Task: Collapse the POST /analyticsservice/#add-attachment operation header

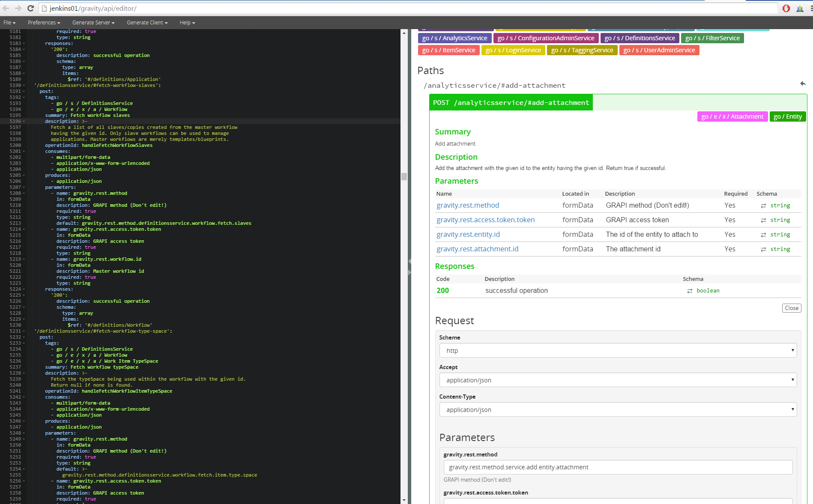Action: [x=511, y=102]
